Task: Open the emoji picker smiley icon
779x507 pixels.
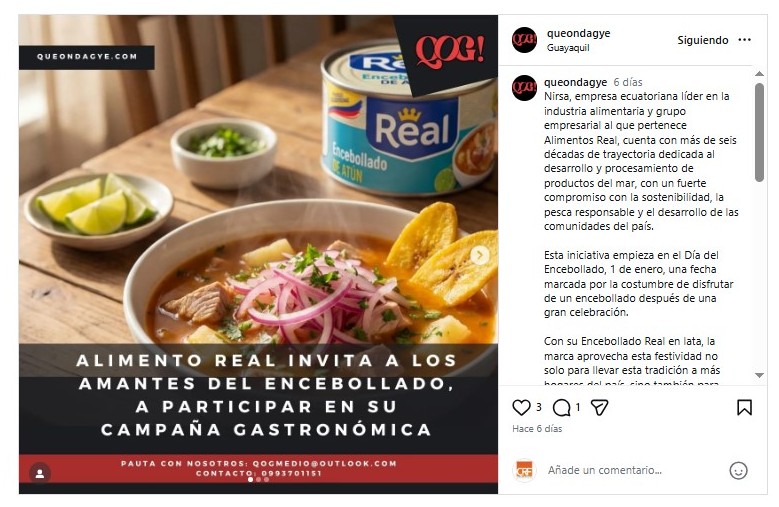Action: [x=738, y=470]
